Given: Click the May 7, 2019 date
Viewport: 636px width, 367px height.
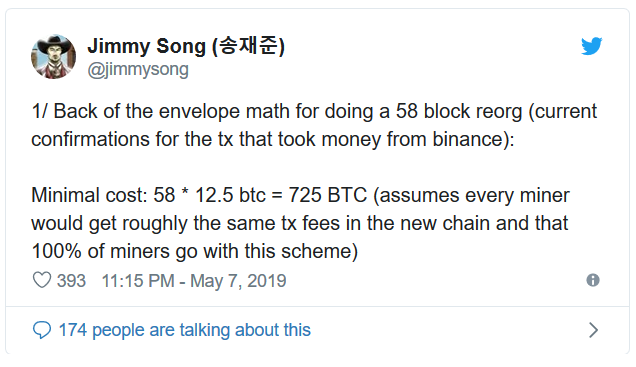Looking at the screenshot, I should pyautogui.click(x=238, y=281).
